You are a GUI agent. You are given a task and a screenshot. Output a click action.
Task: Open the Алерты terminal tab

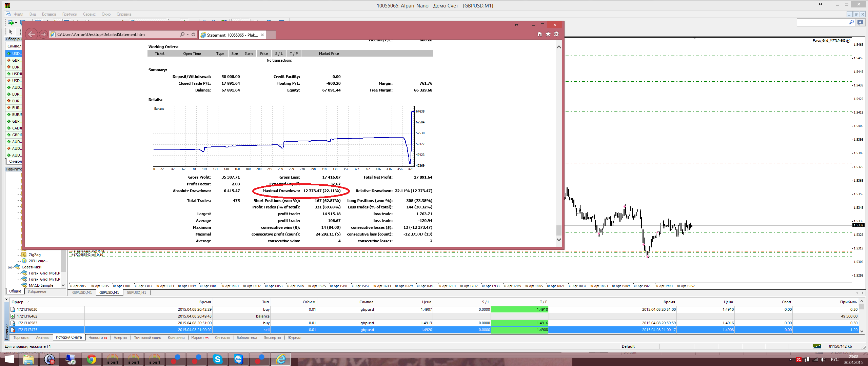[x=120, y=338]
